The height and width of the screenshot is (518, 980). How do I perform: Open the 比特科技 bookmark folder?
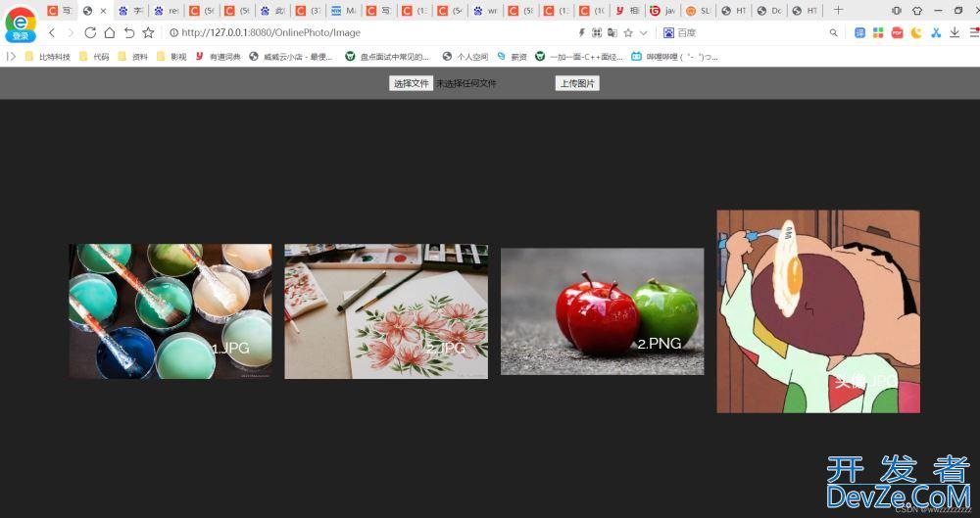click(x=47, y=56)
